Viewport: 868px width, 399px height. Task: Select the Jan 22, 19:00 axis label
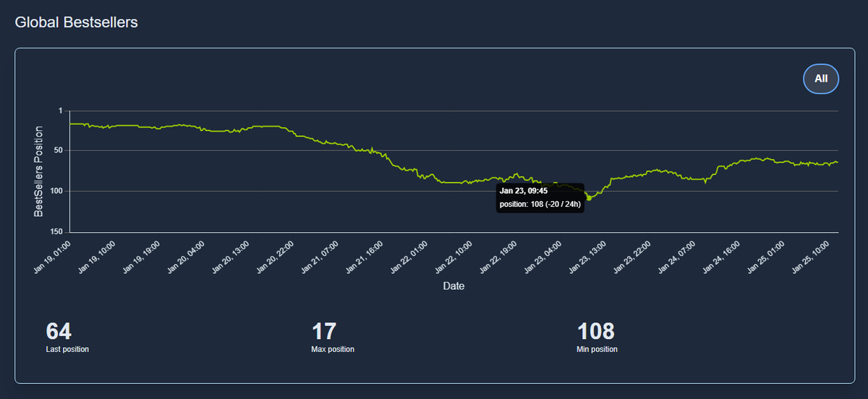499,256
